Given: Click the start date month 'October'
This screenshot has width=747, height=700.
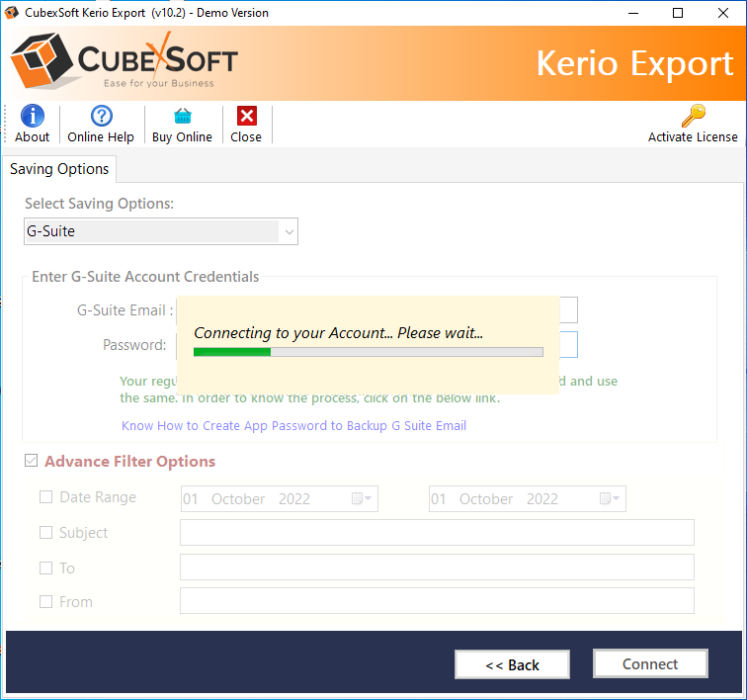Looking at the screenshot, I should point(238,499).
